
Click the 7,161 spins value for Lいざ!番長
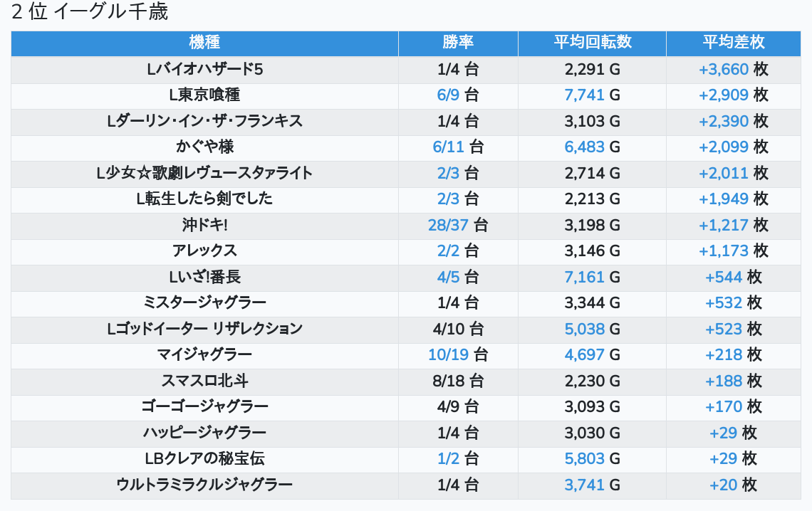coord(584,278)
